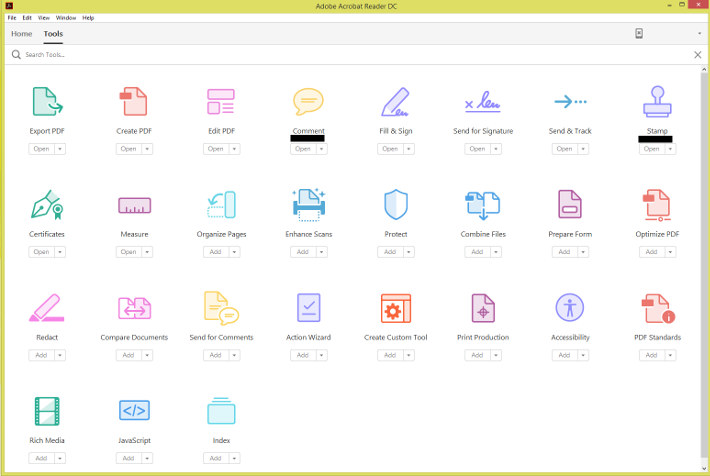Click the mobile device icon in header
The width and height of the screenshot is (710, 476).
click(x=639, y=33)
